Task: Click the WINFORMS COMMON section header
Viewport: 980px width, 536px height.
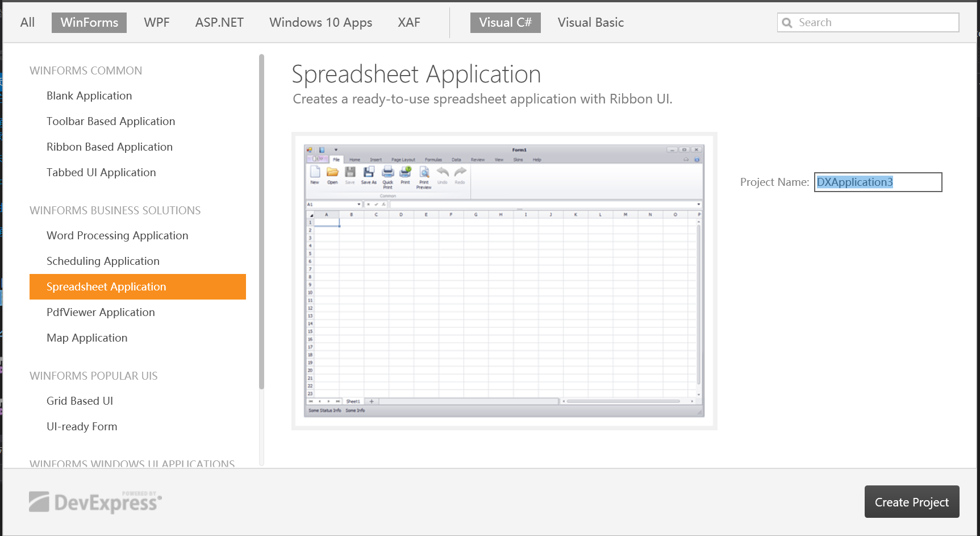Action: pos(86,70)
